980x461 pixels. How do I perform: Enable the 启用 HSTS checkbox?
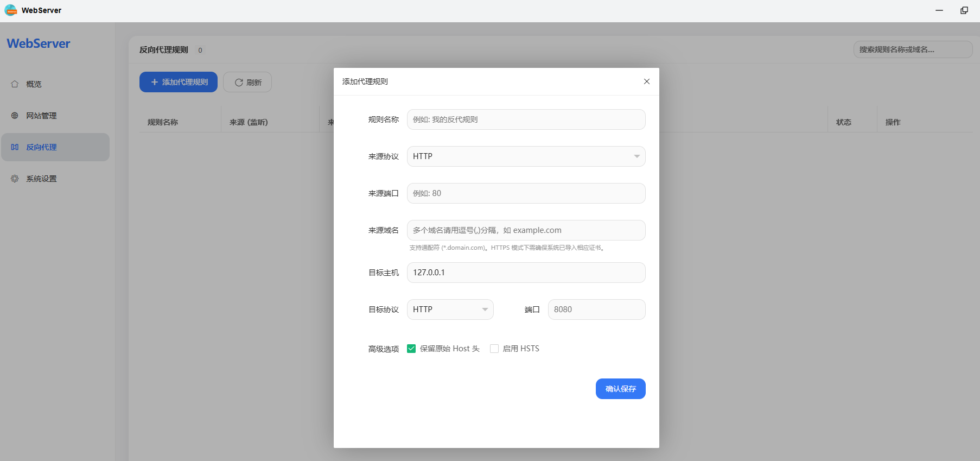click(494, 349)
